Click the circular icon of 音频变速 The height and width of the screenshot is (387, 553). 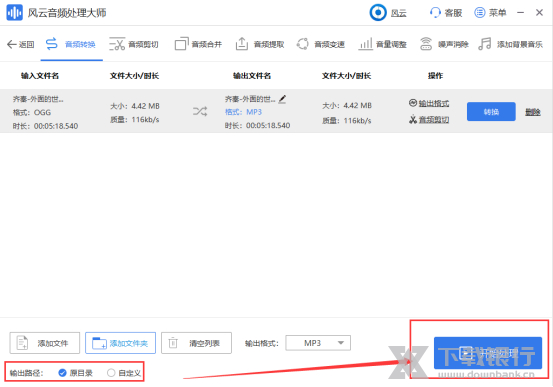[303, 44]
